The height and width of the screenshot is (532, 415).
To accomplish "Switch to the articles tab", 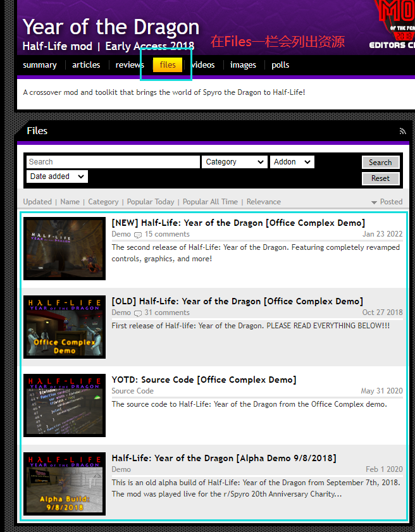I will [x=86, y=65].
